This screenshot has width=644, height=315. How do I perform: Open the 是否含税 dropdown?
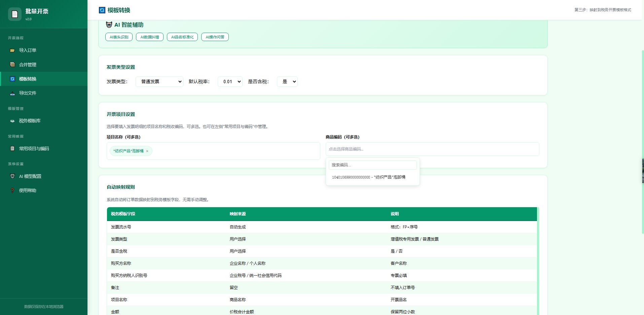(x=287, y=82)
